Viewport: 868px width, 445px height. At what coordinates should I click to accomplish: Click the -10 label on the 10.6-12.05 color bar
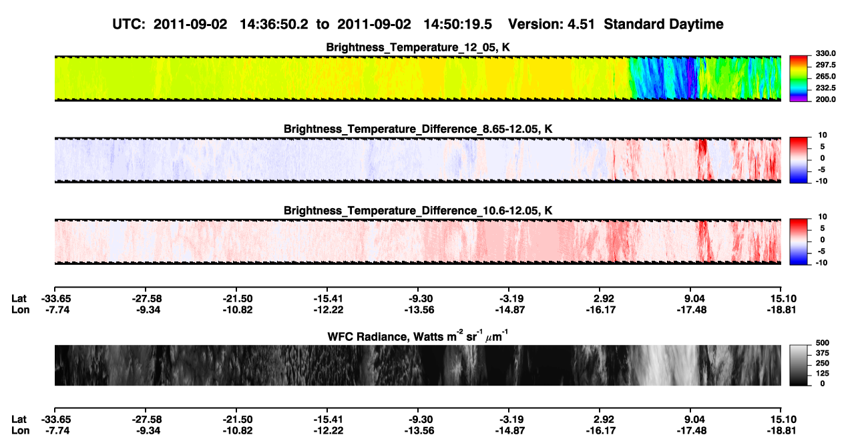(822, 263)
